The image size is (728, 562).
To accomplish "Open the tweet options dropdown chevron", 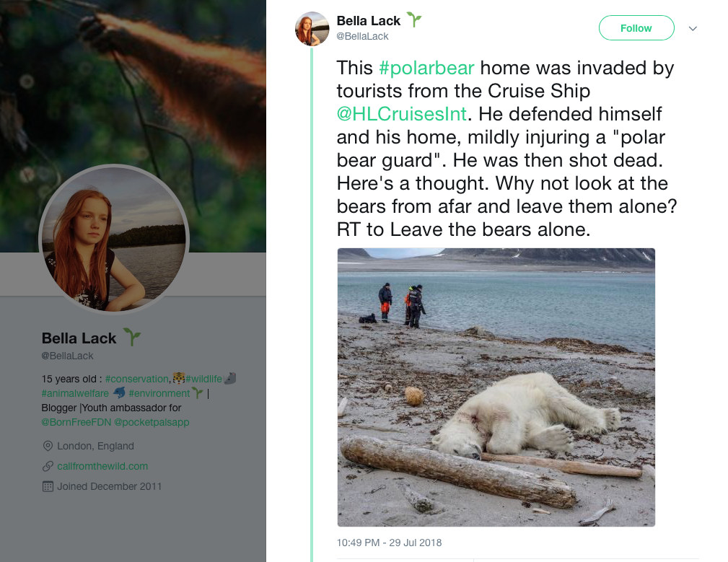I will [693, 29].
